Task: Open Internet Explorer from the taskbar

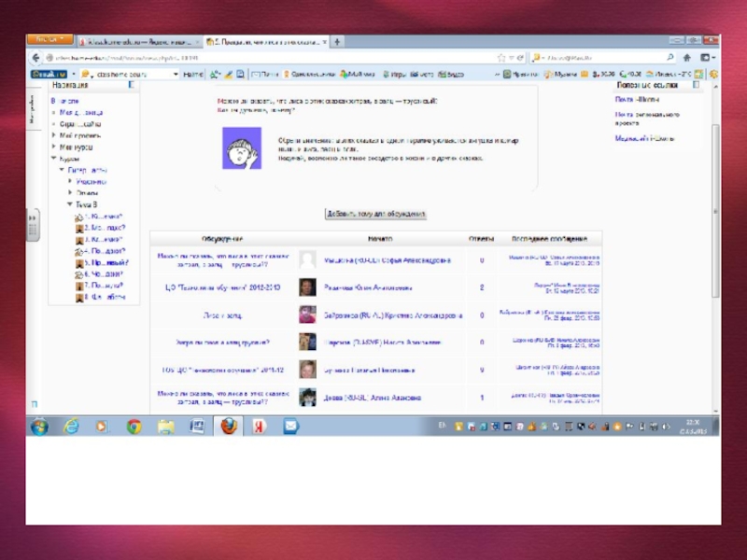Action: pyautogui.click(x=71, y=426)
